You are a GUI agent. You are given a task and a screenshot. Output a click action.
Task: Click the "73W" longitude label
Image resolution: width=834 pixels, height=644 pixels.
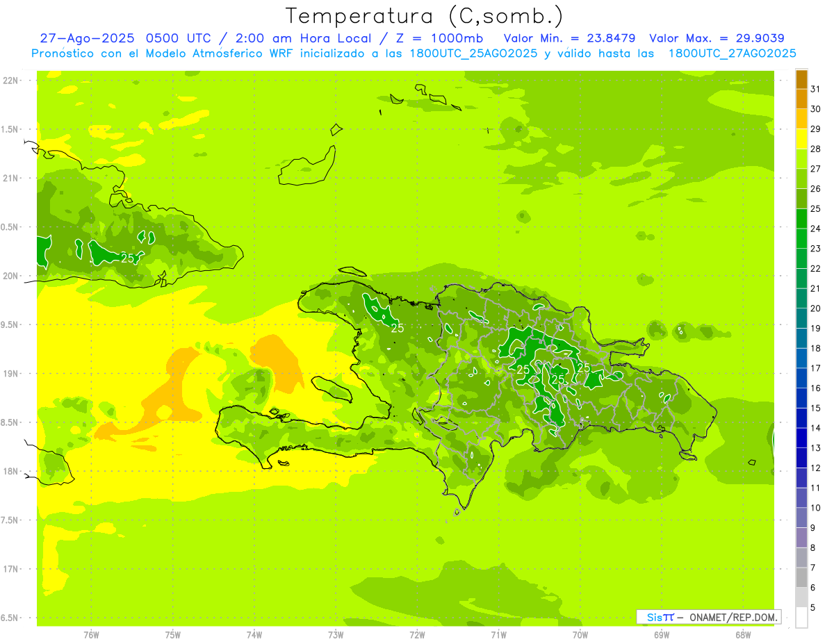tap(336, 635)
